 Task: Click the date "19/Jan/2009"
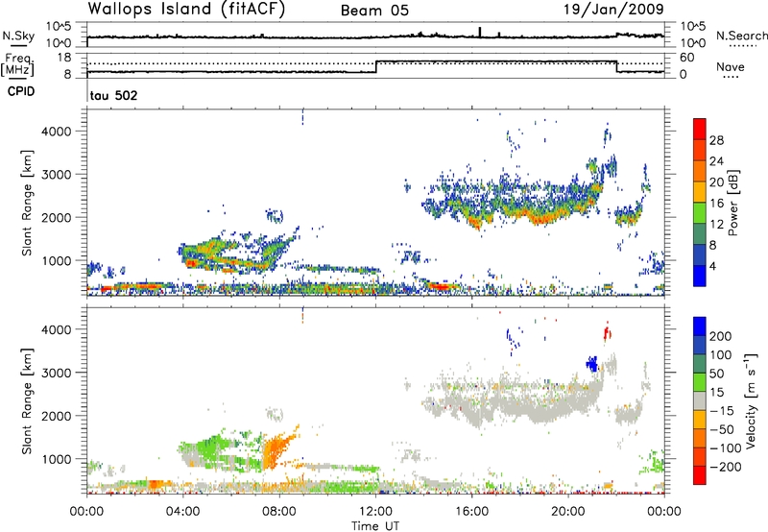pyautogui.click(x=613, y=10)
